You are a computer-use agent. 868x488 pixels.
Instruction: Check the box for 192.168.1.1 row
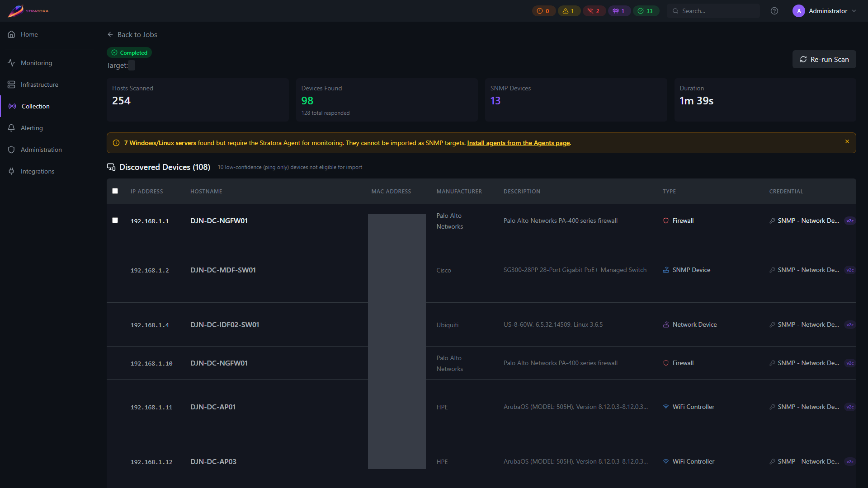pos(115,221)
